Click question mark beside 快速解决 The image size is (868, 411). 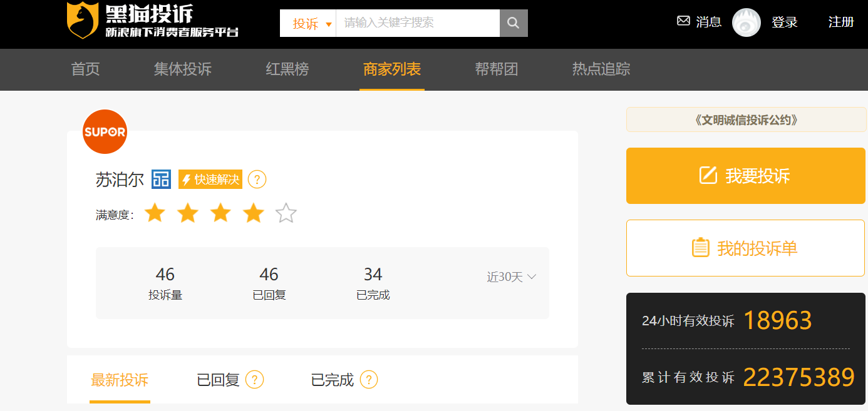tap(257, 180)
